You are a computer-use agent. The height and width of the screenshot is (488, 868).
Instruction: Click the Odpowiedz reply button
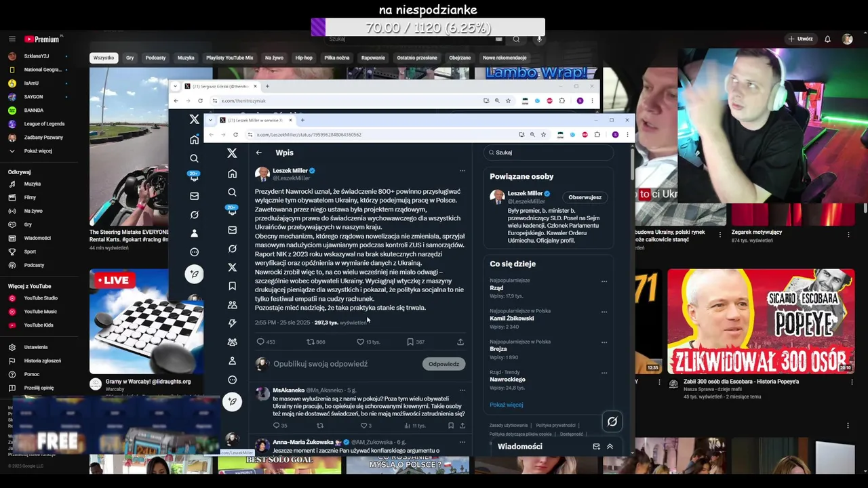click(x=444, y=364)
